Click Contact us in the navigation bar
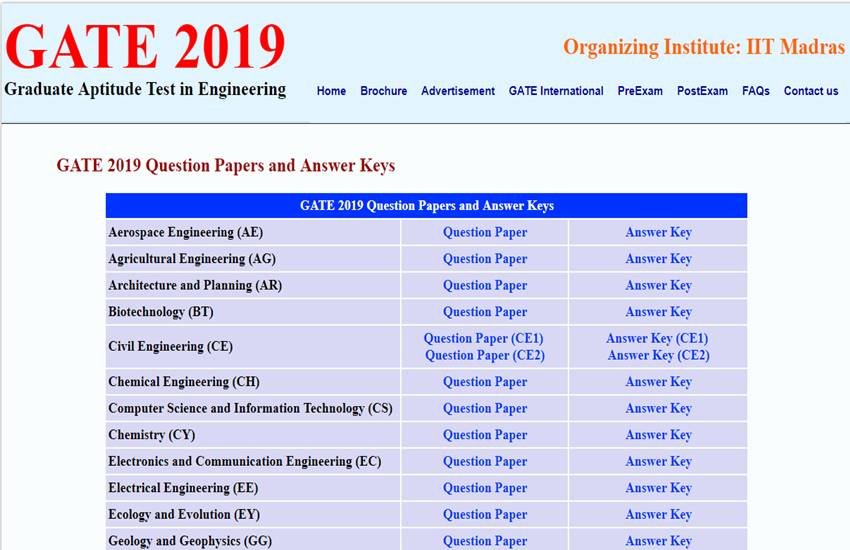 [x=810, y=91]
